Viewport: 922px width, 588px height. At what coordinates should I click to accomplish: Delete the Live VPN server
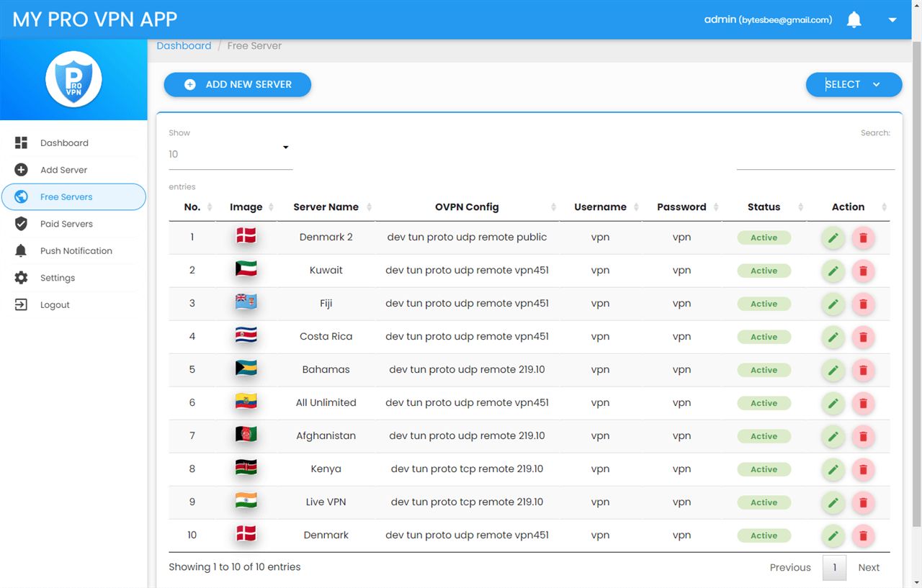863,502
